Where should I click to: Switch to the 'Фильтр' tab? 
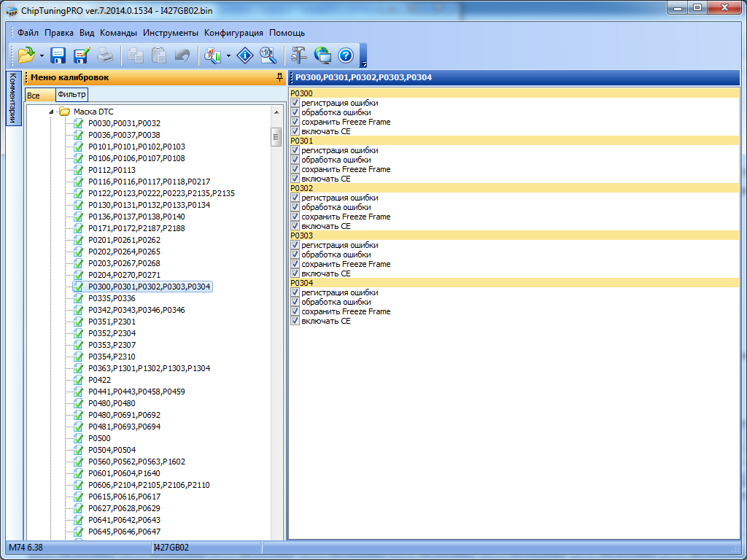(x=71, y=95)
